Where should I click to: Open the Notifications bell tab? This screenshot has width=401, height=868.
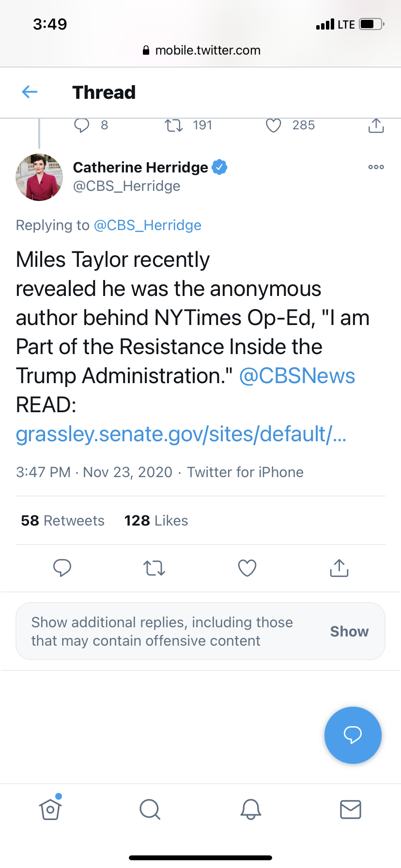click(251, 809)
